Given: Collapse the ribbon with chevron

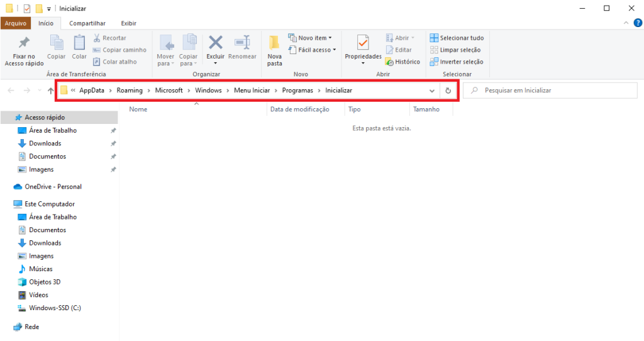Looking at the screenshot, I should pos(626,23).
